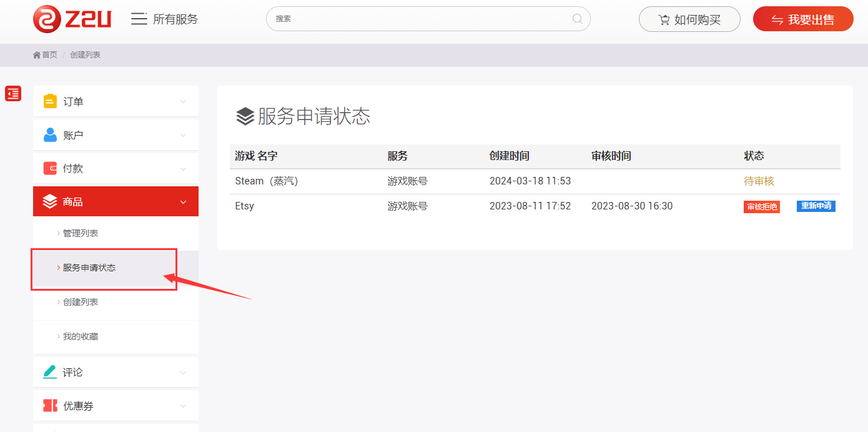Image resolution: width=868 pixels, height=432 pixels.
Task: Expand the 付款 menu chevron
Action: [x=183, y=169]
